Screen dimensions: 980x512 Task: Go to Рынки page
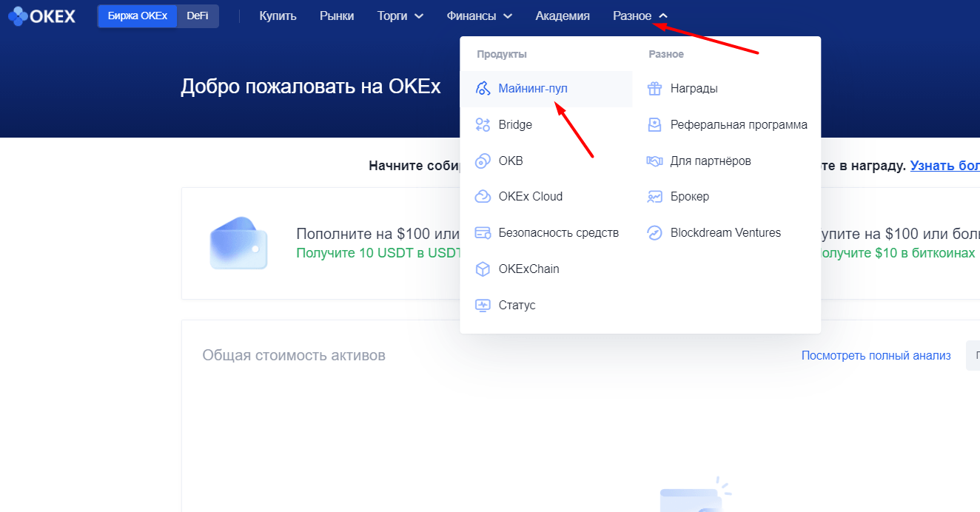[x=337, y=16]
